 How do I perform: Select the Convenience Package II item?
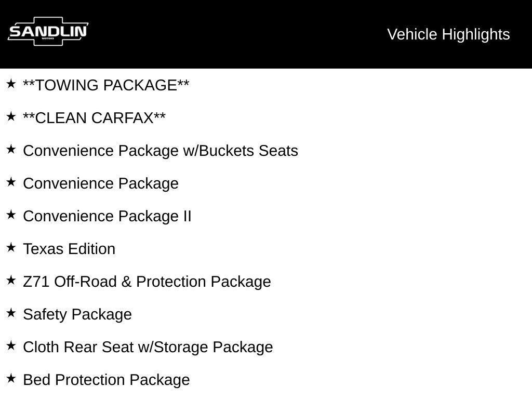coord(107,216)
